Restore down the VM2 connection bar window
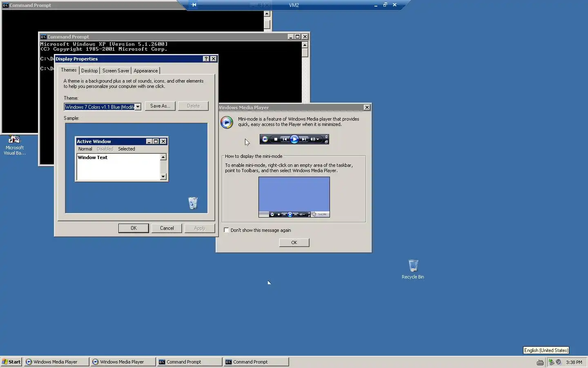588x368 pixels. 385,5
